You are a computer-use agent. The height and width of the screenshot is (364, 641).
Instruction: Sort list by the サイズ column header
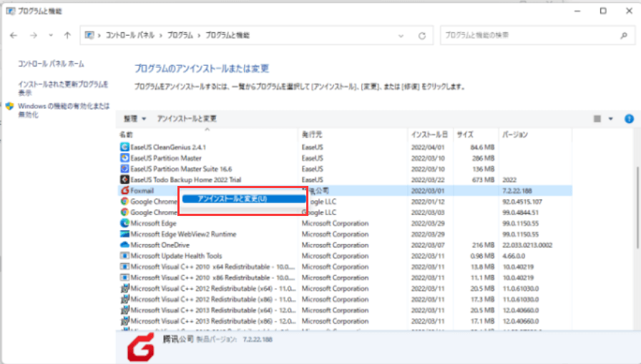(465, 134)
